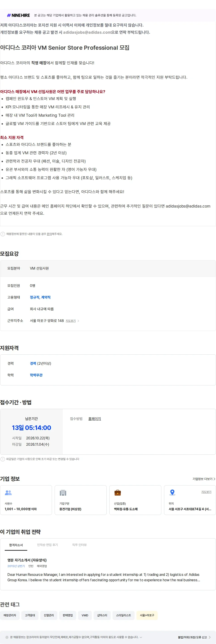The image size is (216, 644).
Task: Click the 진열관리 tag
Action: pyautogui.click(x=49, y=615)
